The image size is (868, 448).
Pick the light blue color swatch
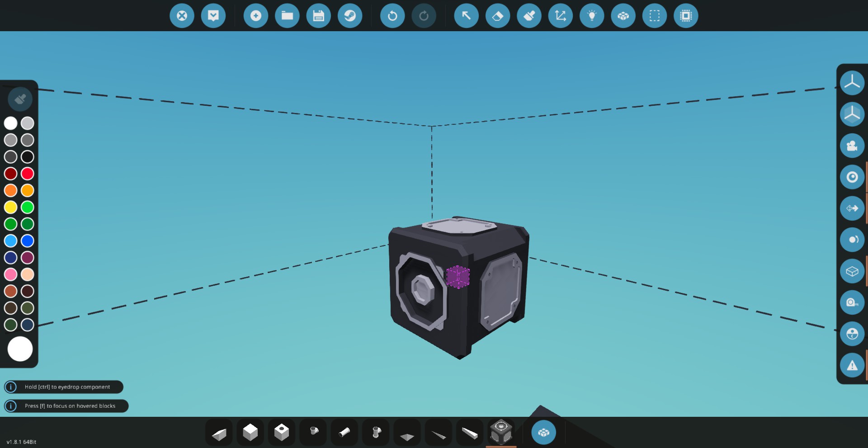click(x=11, y=241)
